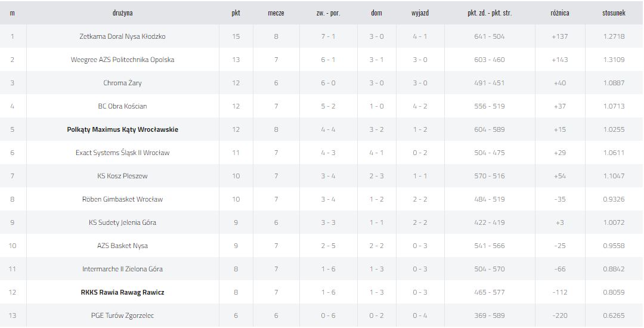
Task: Click the "pkt. zd. - pkt. str." header
Action: (x=490, y=13)
